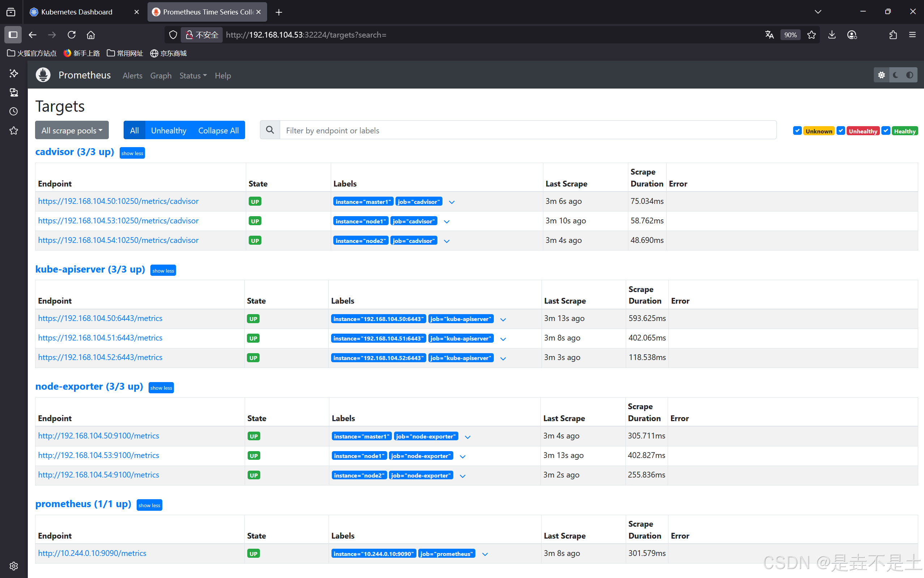Toggle the Firefox sidebar button

[x=13, y=35]
